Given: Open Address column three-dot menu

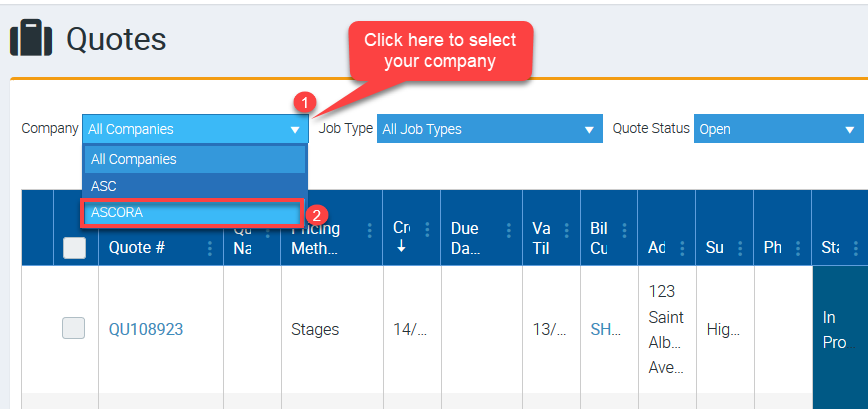Looking at the screenshot, I should coord(682,248).
